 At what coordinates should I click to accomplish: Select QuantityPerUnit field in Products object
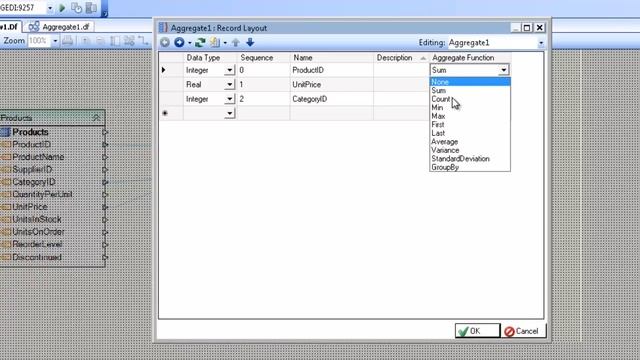(42, 194)
